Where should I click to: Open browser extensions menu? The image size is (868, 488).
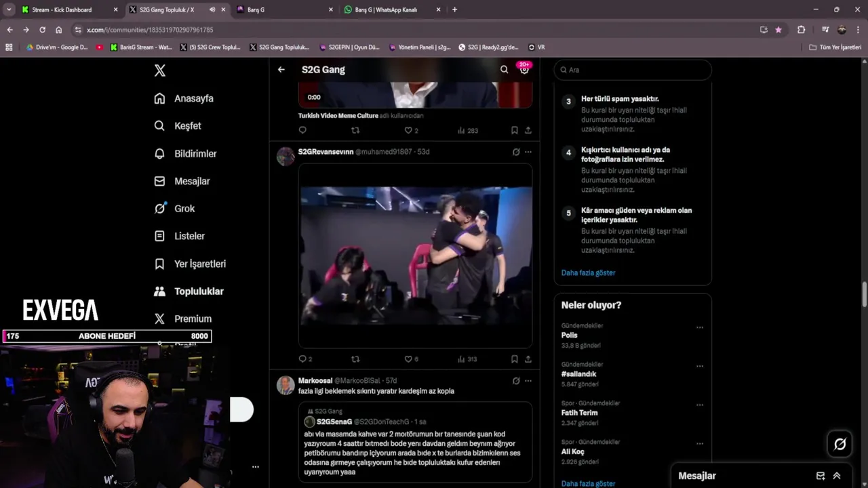click(801, 30)
